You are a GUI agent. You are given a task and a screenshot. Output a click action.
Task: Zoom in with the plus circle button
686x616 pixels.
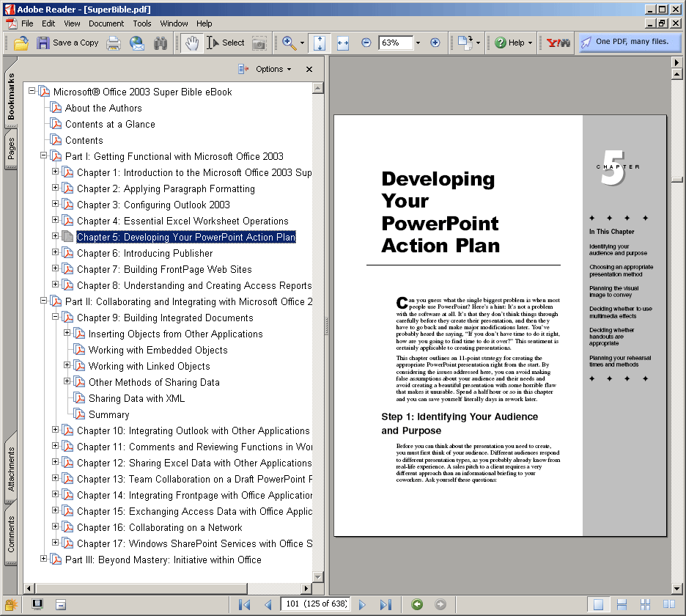pyautogui.click(x=435, y=43)
